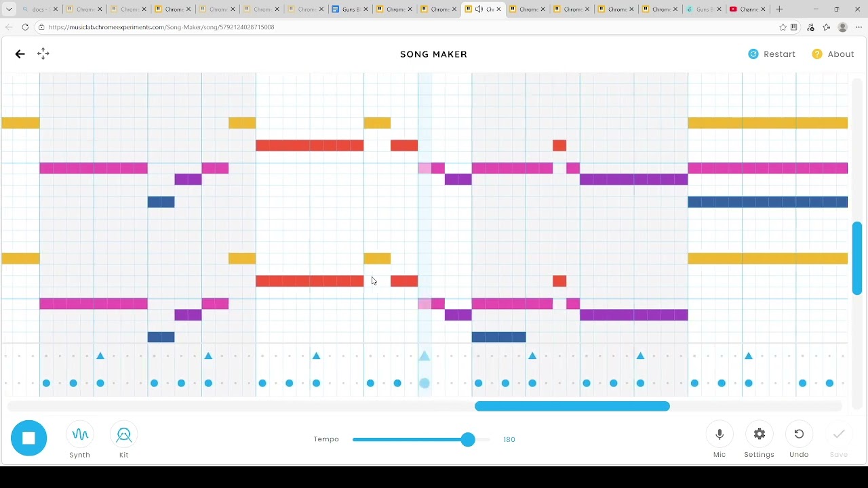Click the Mic microphone icon
Viewport: 868px width, 488px height.
pyautogui.click(x=719, y=434)
